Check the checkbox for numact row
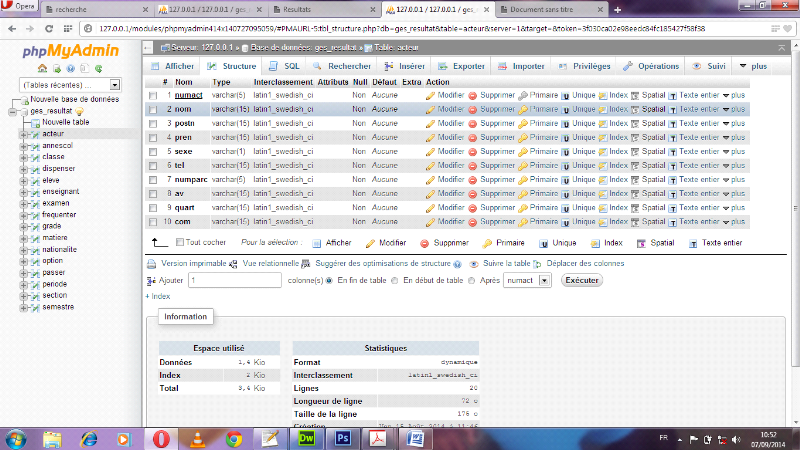 pyautogui.click(x=153, y=95)
